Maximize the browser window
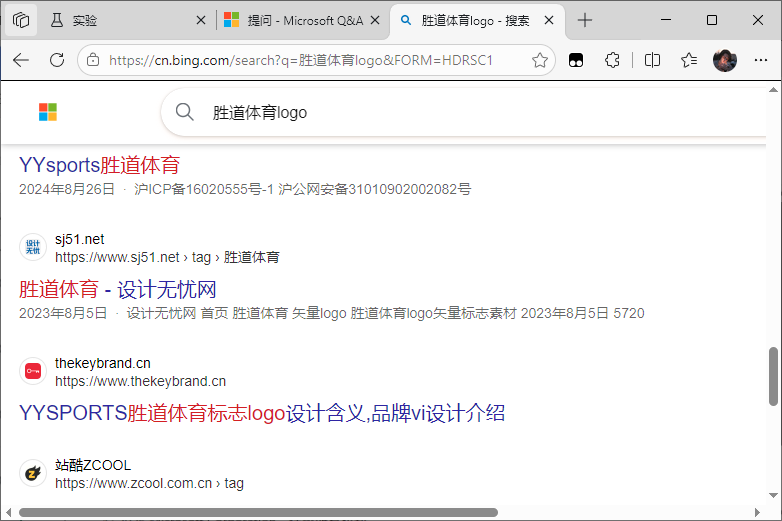Image resolution: width=782 pixels, height=521 pixels. pos(712,20)
